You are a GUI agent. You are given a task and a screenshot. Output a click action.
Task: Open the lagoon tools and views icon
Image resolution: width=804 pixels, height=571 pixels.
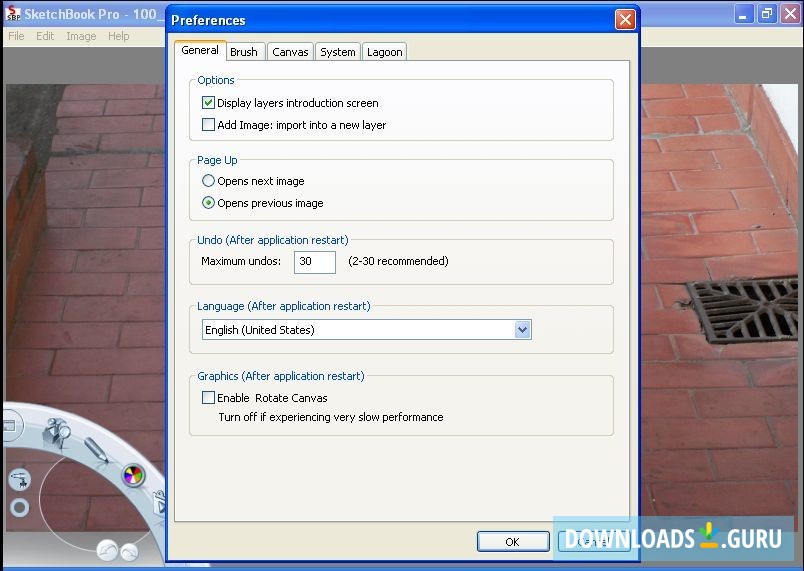tap(56, 433)
